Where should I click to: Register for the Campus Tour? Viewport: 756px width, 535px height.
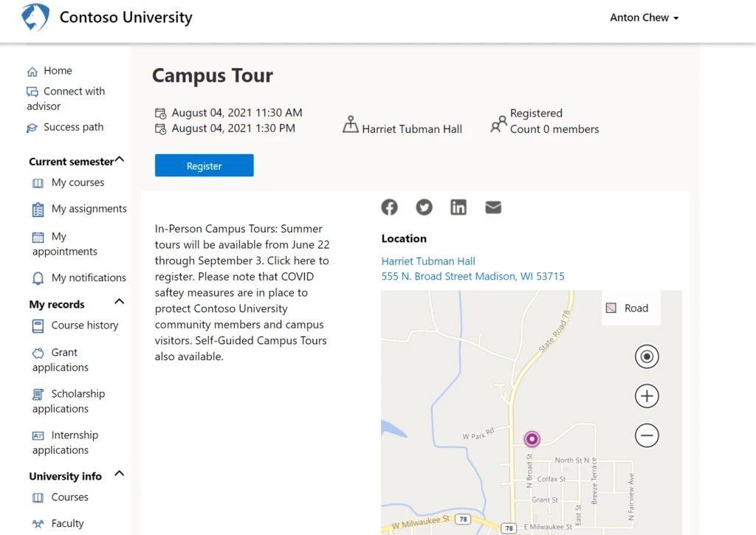[x=204, y=166]
